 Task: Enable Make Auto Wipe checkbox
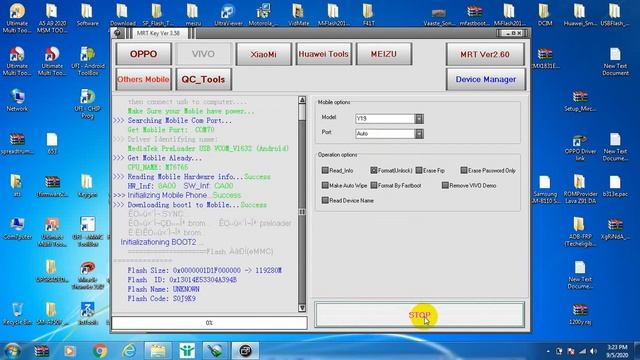[325, 185]
